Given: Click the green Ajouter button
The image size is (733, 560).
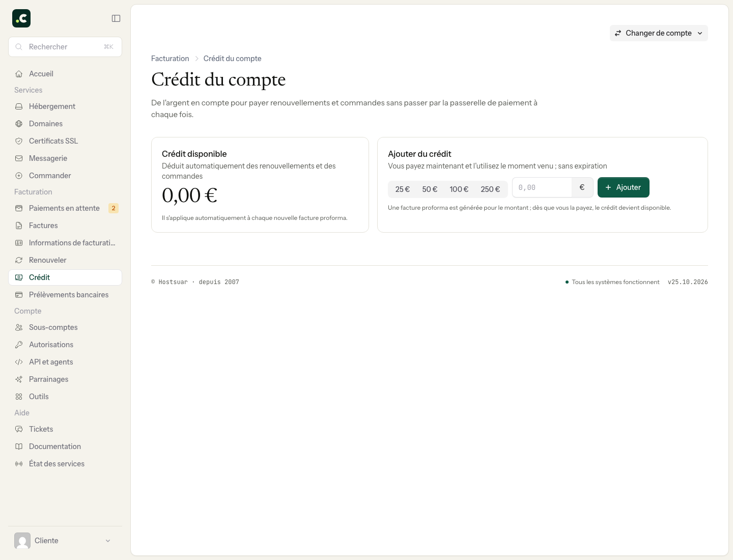Looking at the screenshot, I should (624, 187).
